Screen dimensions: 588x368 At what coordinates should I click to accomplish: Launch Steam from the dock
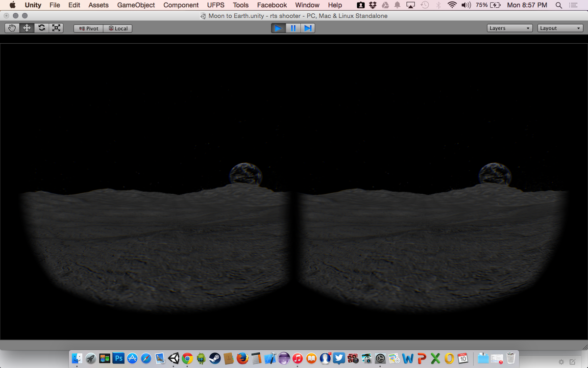[x=215, y=359]
